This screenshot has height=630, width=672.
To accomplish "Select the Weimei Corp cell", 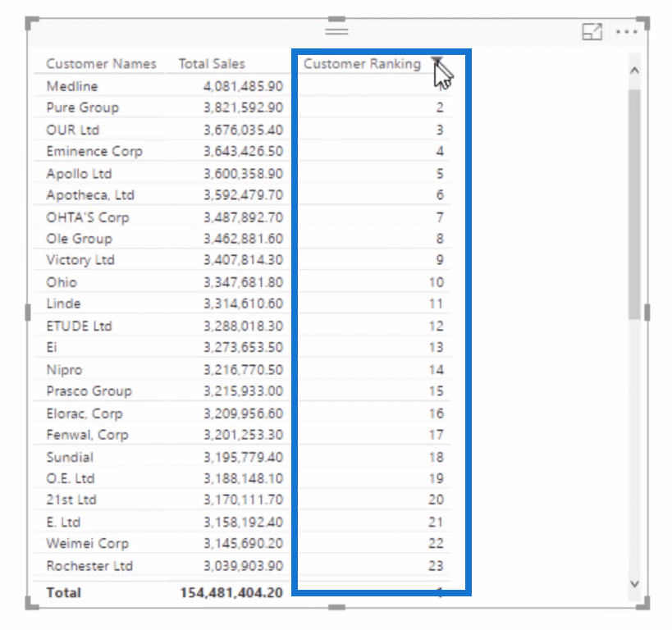I will click(x=88, y=544).
